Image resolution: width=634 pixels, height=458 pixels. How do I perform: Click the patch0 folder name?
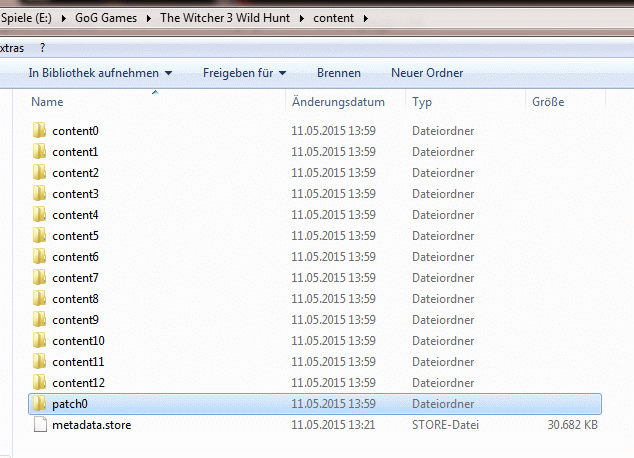pyautogui.click(x=70, y=404)
